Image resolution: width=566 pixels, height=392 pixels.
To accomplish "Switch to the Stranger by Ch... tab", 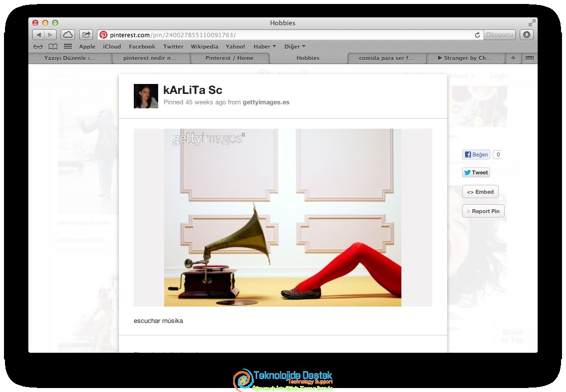I will pos(465,58).
